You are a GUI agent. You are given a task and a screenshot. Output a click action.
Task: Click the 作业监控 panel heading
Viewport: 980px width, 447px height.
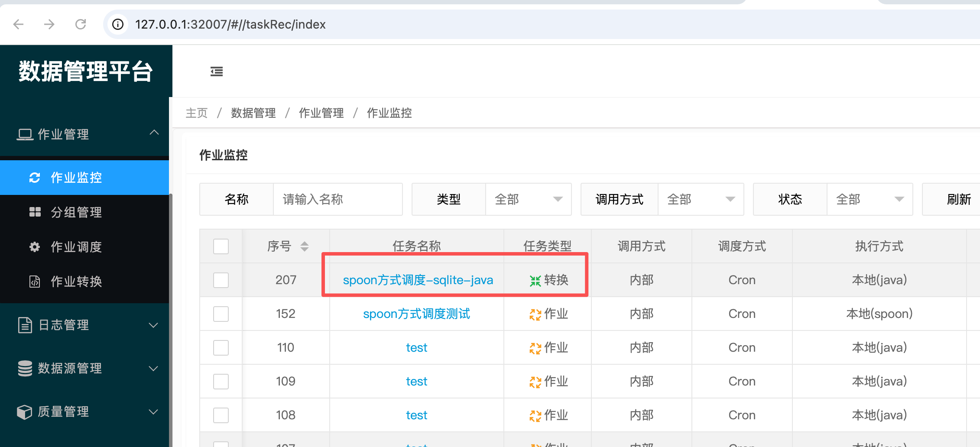(224, 155)
